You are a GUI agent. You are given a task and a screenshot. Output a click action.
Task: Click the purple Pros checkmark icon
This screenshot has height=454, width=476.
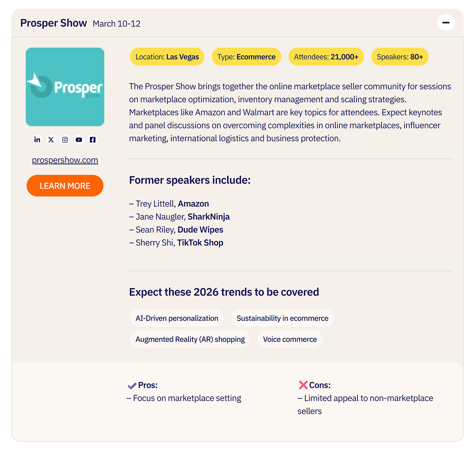[x=131, y=385]
